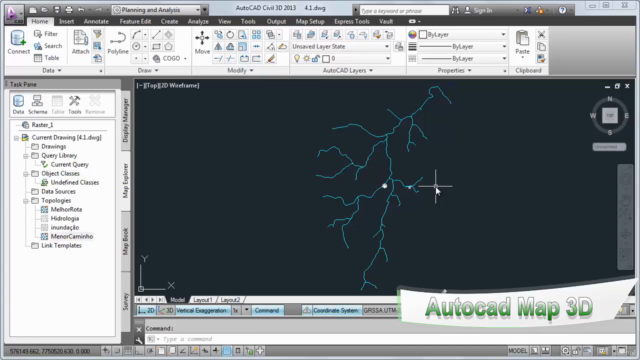The height and width of the screenshot is (360, 640).
Task: Open Layer Properties manager icon
Action: tap(297, 35)
